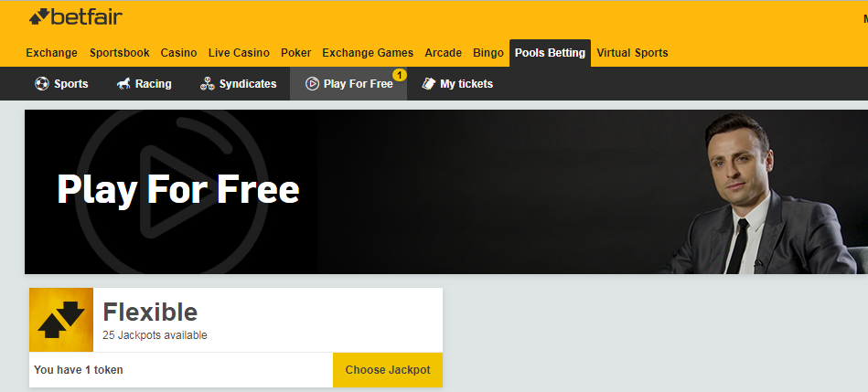Open Arcade
Image resolution: width=868 pixels, height=392 pixels.
pyautogui.click(x=444, y=53)
